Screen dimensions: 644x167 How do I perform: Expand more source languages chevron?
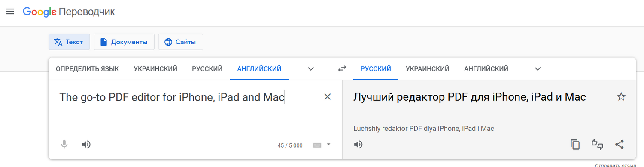tap(311, 69)
